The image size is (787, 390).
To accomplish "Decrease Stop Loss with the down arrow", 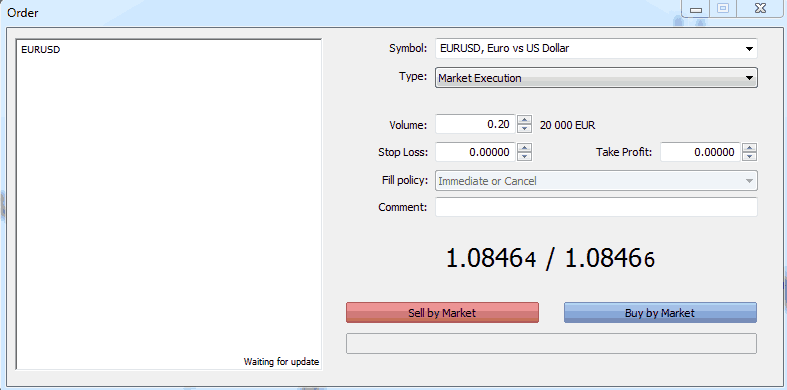I will [524, 157].
